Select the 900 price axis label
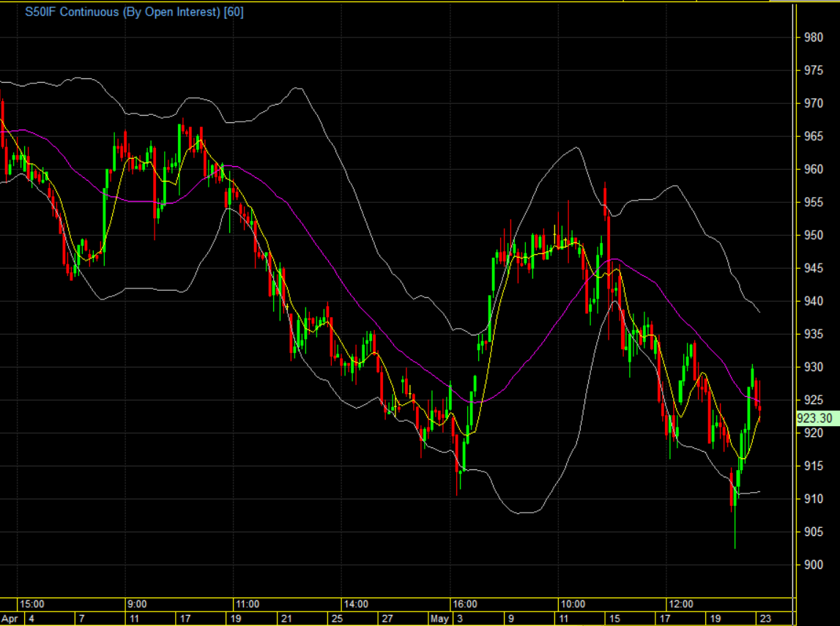The width and height of the screenshot is (840, 626). (813, 565)
